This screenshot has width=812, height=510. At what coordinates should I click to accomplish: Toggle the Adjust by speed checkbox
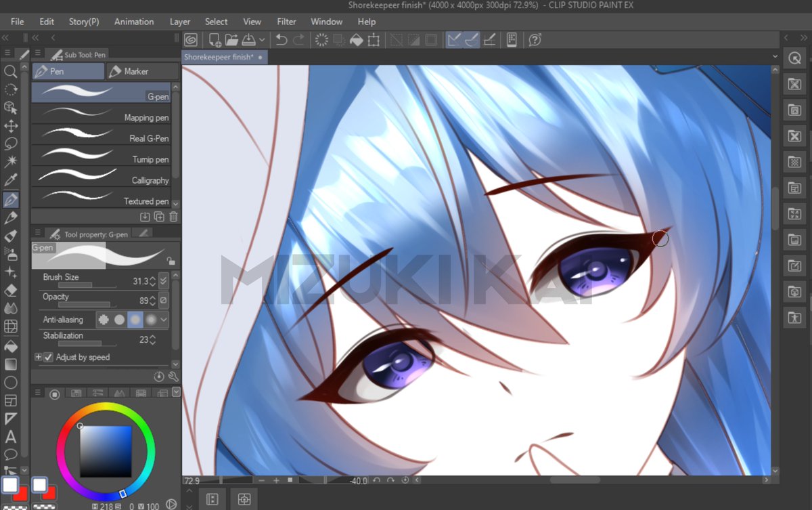(48, 357)
